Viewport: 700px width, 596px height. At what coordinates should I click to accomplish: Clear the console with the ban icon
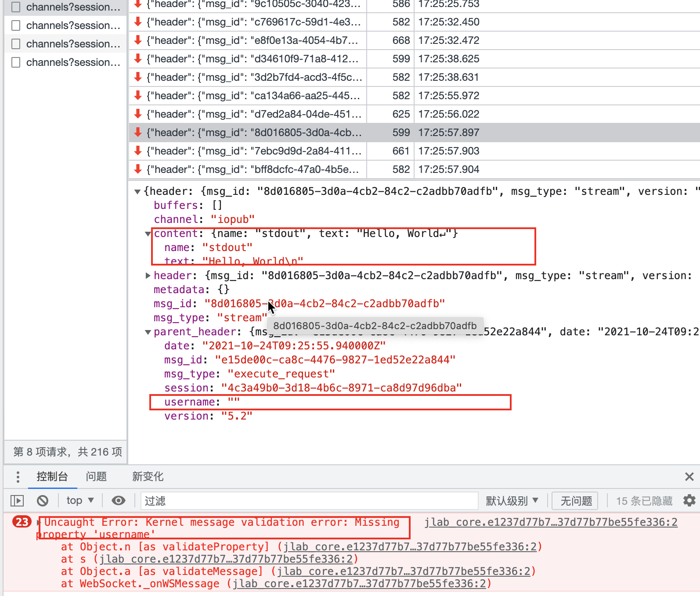point(43,500)
